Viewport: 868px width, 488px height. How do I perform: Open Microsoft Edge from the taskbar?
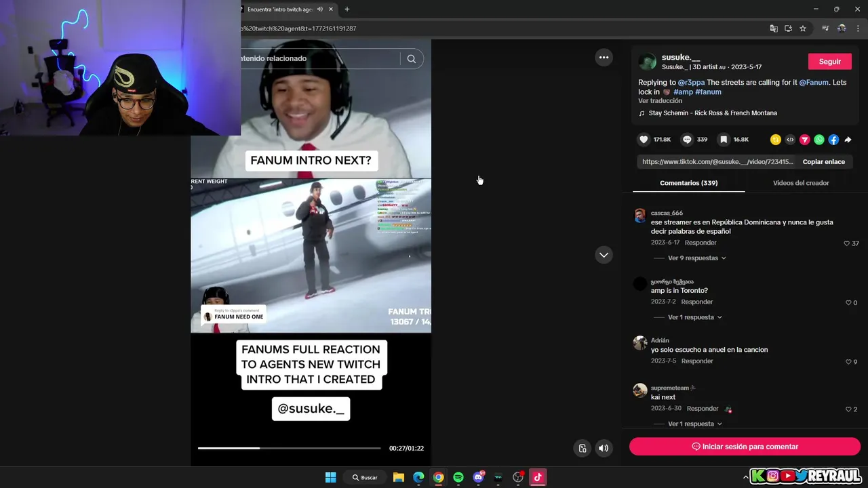[418, 477]
